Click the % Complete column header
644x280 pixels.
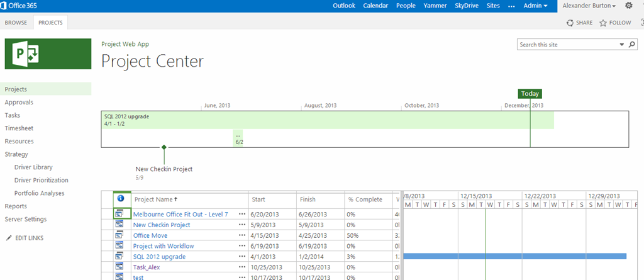point(365,199)
